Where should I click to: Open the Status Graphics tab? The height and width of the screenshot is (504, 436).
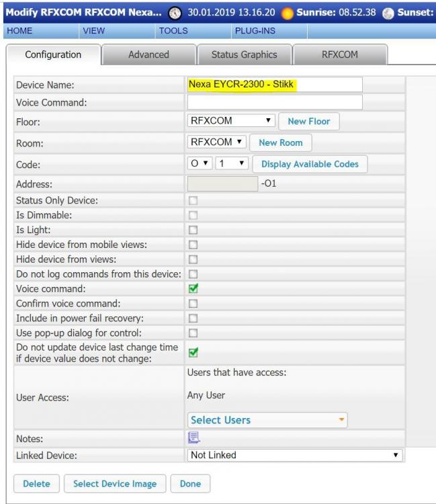pyautogui.click(x=243, y=54)
